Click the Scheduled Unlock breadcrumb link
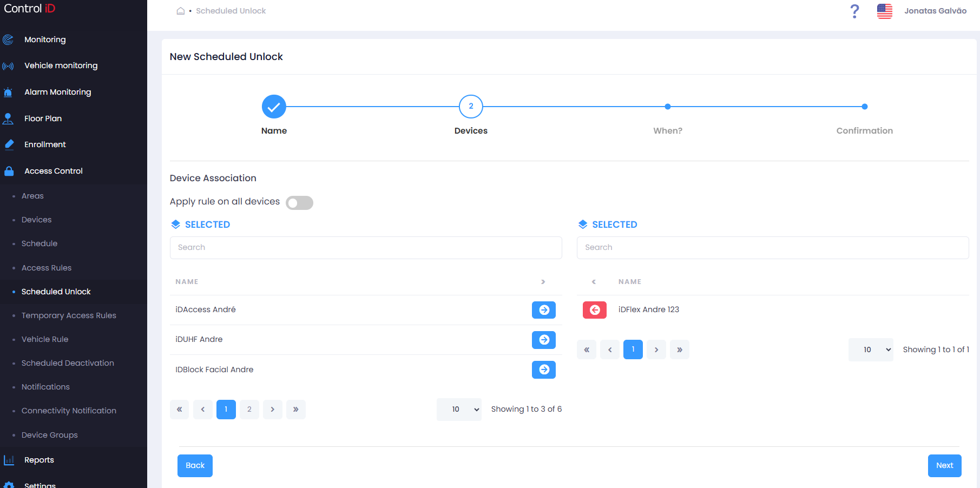 [231, 11]
